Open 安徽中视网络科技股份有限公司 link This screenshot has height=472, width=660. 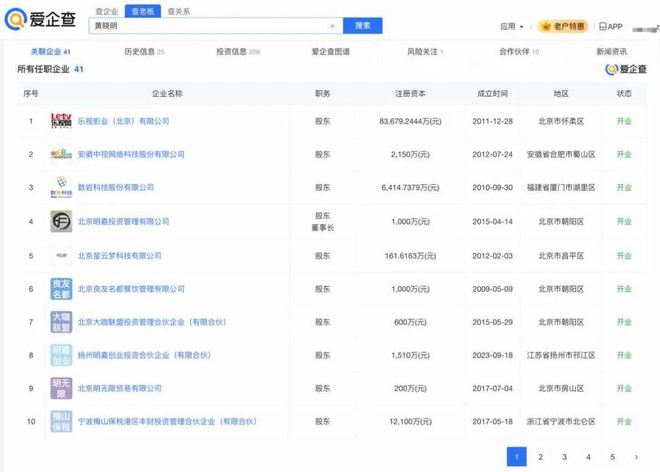click(x=131, y=154)
